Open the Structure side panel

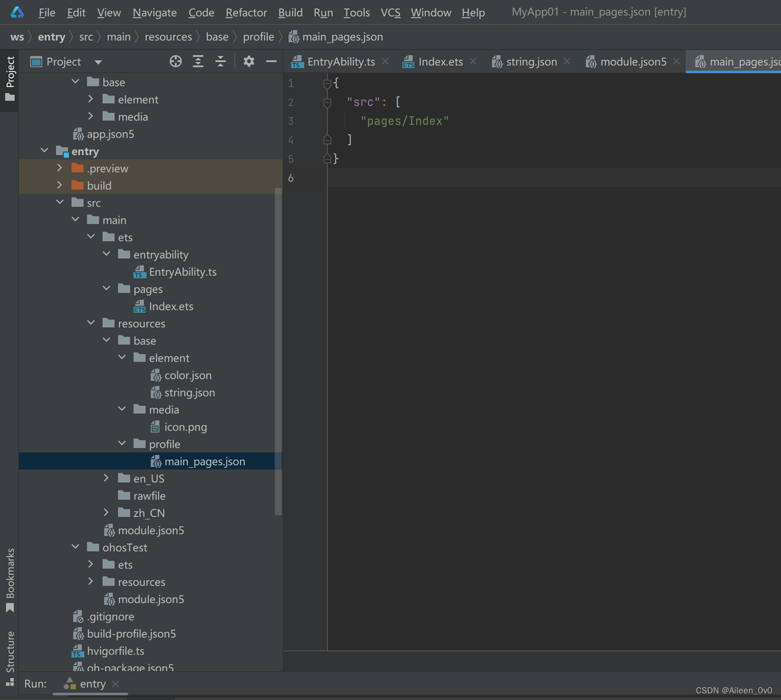pos(10,656)
